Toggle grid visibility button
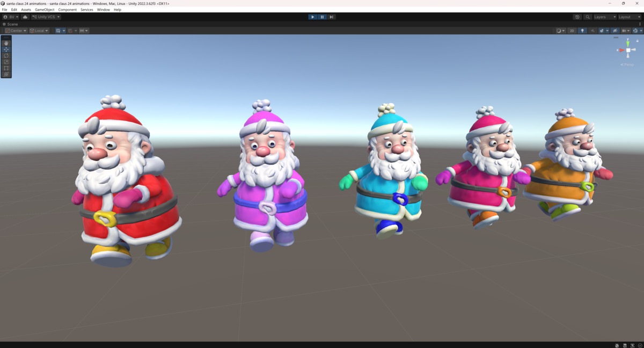The width and height of the screenshot is (644, 348). tap(58, 31)
